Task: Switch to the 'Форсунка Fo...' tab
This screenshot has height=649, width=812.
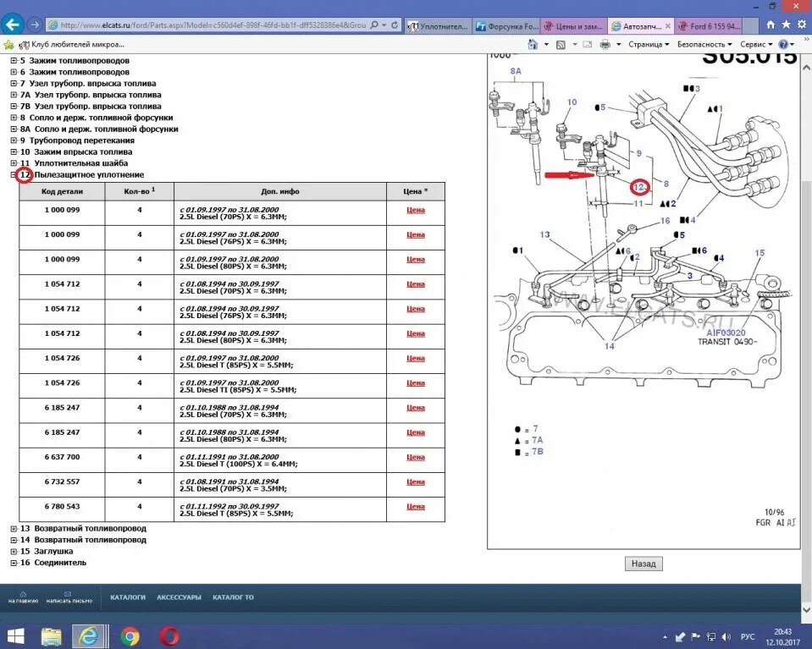Action: (x=506, y=26)
